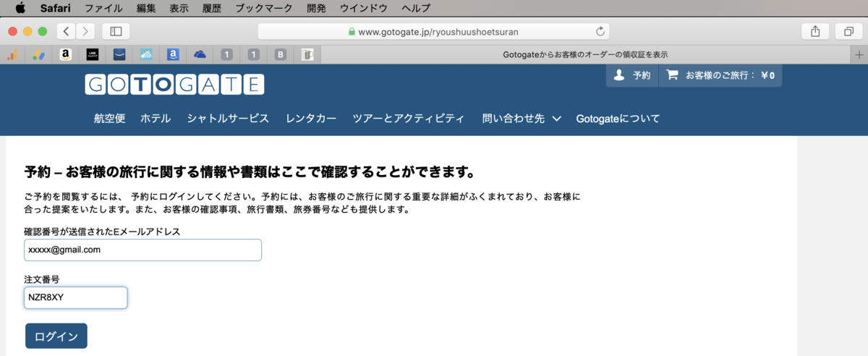Open the dark blue Amazon smile pinned tab
Image resolution: width=868 pixels, height=356 pixels.
point(119,54)
